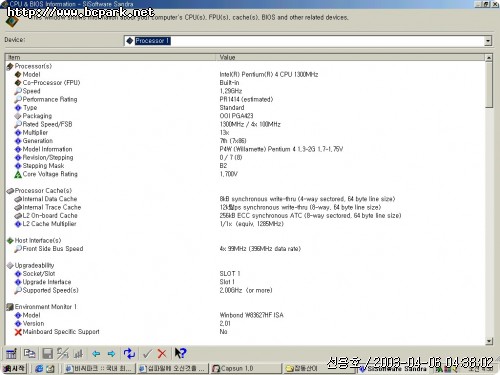Click the copy icon in bottom toolbar

[x=30, y=353]
